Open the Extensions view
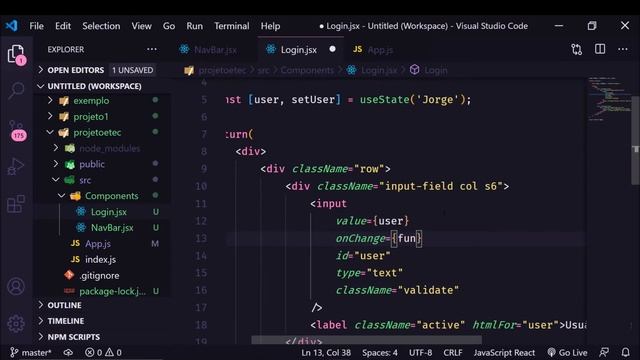Screen dimensions: 640x360 16,204
